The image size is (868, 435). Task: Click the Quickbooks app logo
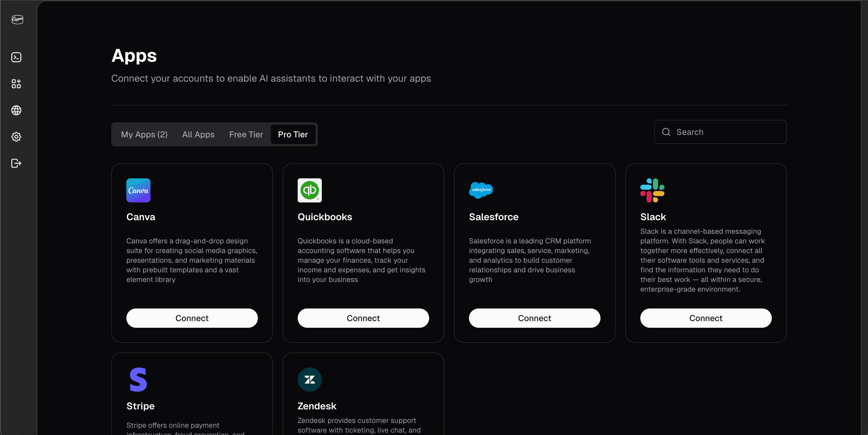coord(309,190)
